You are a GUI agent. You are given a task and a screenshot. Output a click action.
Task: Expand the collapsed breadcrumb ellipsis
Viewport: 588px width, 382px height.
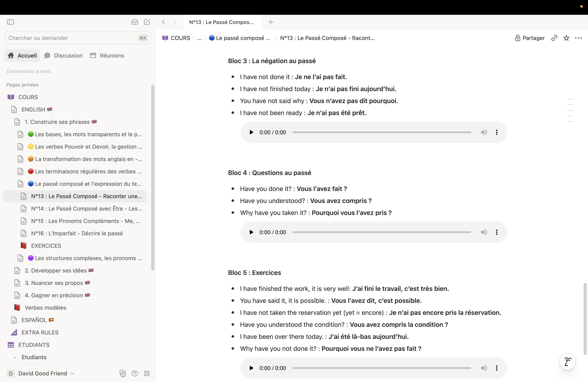point(199,38)
